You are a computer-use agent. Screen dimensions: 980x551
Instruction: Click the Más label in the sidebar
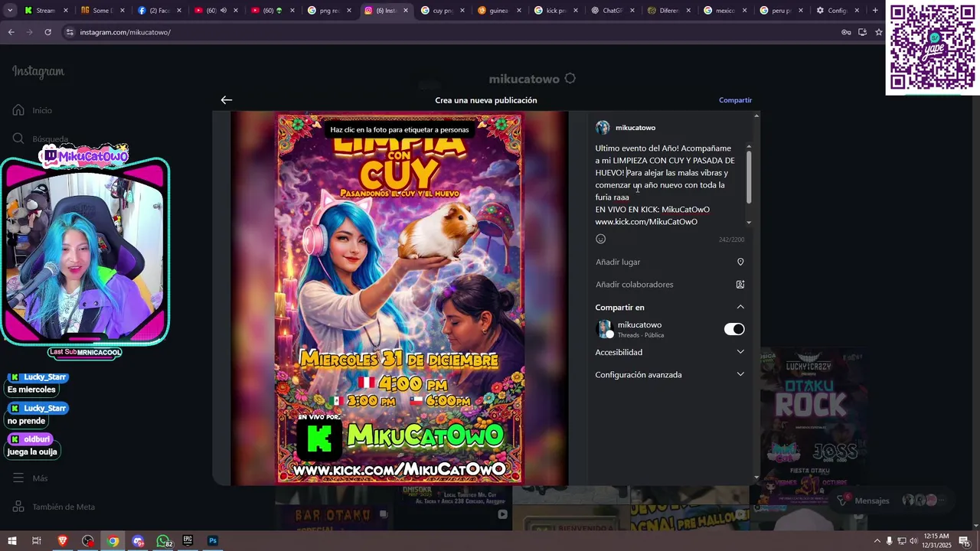tap(40, 478)
